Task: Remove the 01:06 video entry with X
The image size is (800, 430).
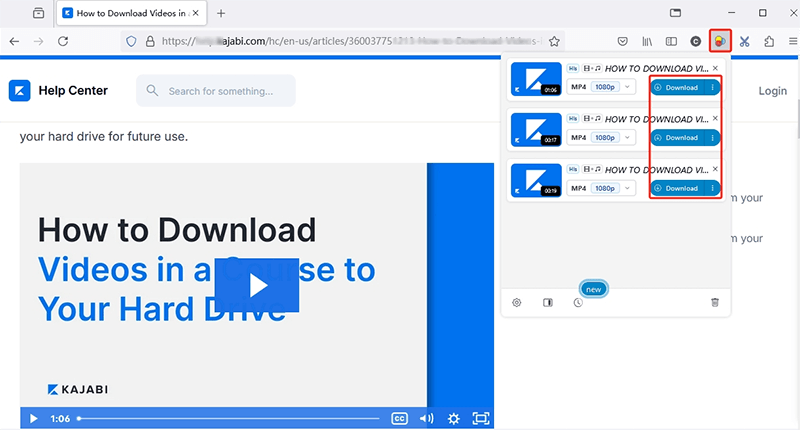Action: [715, 68]
